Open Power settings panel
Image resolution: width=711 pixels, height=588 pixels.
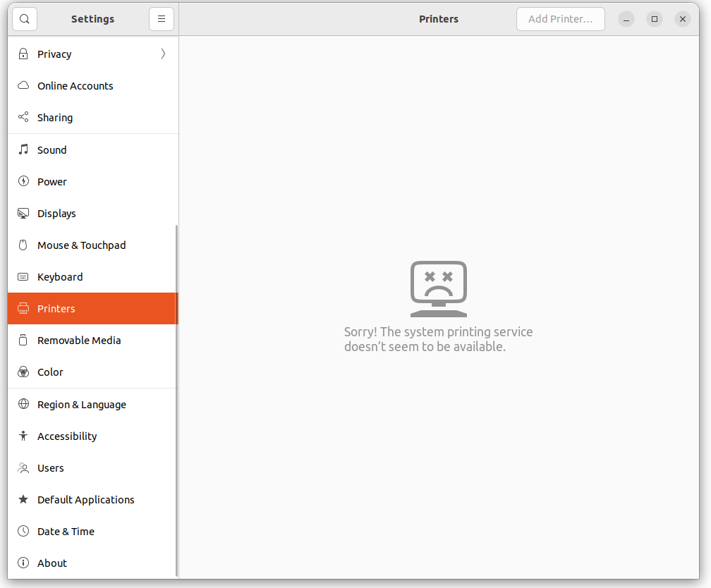point(93,181)
